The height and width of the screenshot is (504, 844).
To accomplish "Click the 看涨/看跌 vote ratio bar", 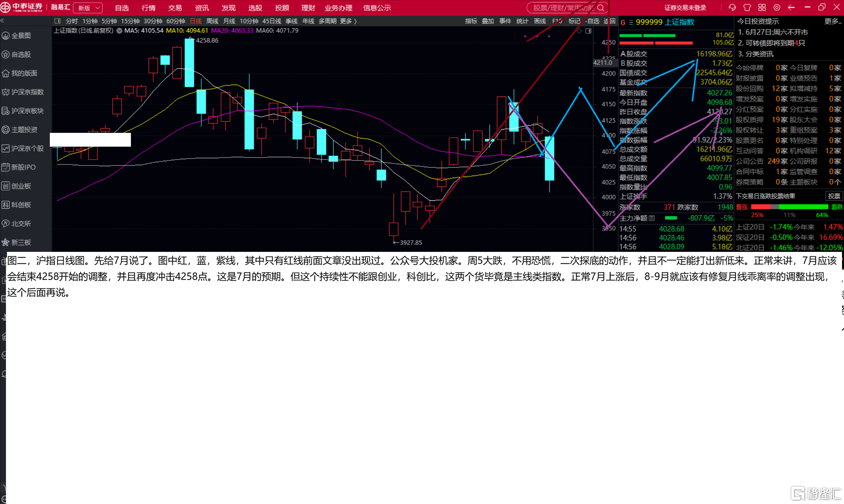I will pyautogui.click(x=789, y=206).
